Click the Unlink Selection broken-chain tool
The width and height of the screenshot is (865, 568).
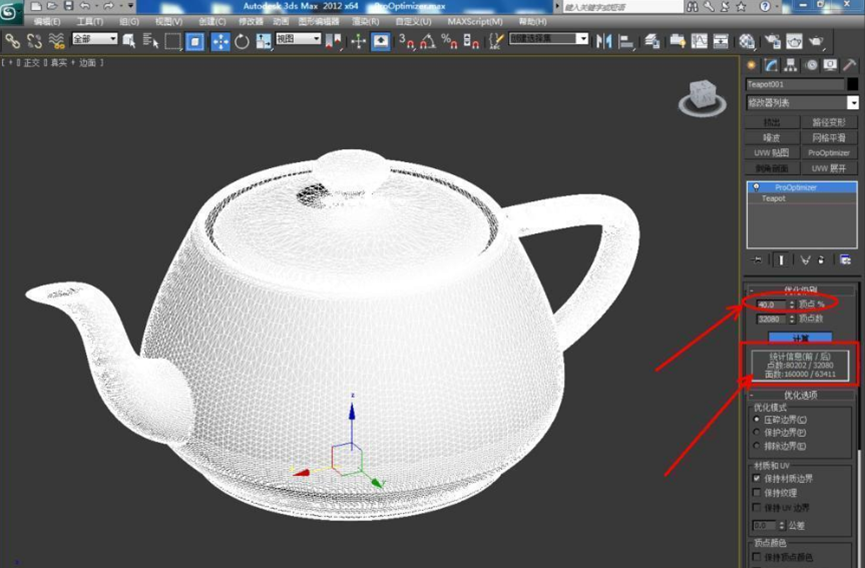(35, 41)
